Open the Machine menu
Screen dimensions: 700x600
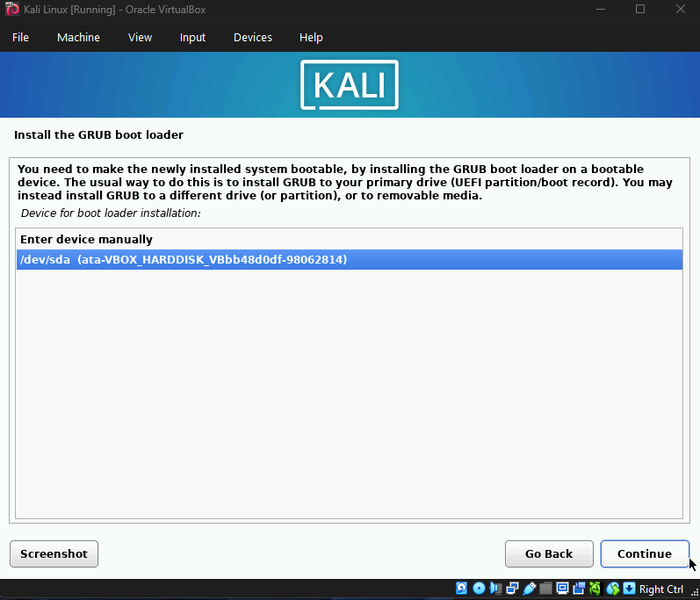pyautogui.click(x=78, y=38)
